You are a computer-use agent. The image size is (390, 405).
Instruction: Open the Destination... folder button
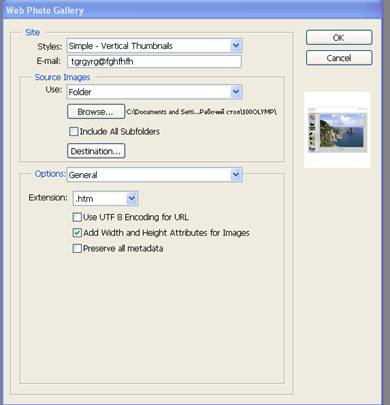[x=96, y=151]
